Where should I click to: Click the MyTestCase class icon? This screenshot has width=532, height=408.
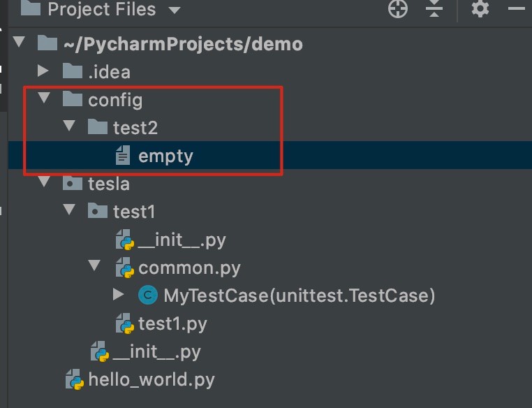[148, 295]
